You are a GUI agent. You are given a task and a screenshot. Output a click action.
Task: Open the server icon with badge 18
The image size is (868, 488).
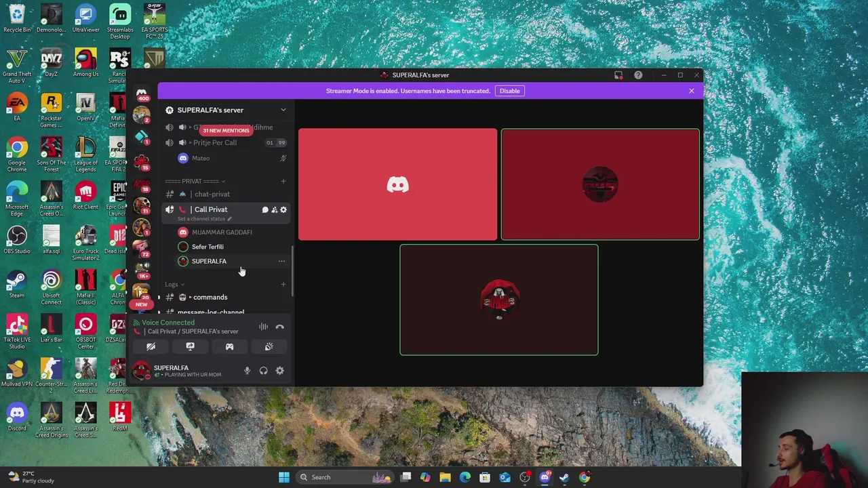tap(141, 184)
